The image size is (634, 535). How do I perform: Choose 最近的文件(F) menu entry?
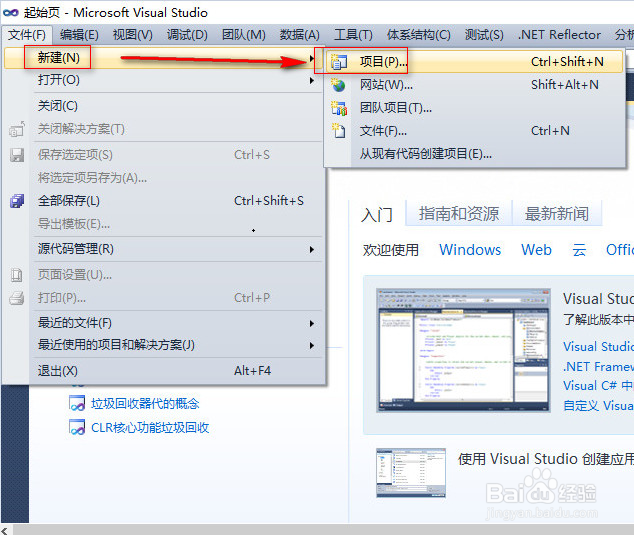click(x=162, y=323)
